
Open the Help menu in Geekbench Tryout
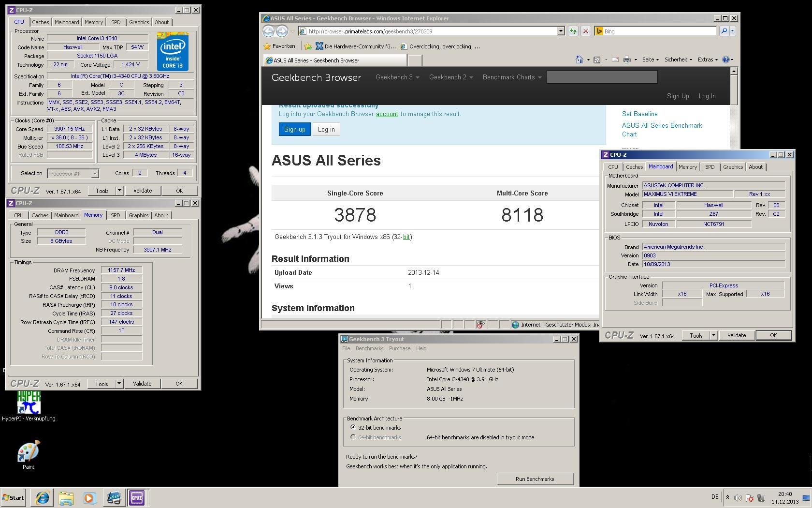click(421, 348)
